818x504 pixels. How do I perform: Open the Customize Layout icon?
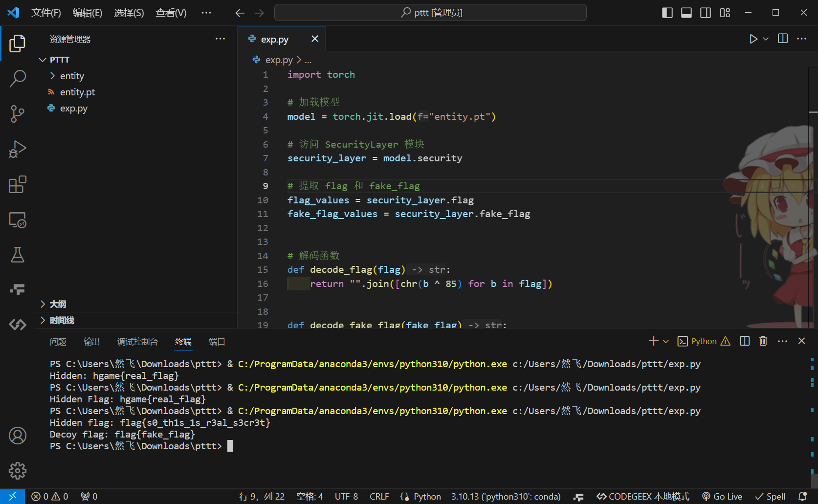click(x=725, y=13)
